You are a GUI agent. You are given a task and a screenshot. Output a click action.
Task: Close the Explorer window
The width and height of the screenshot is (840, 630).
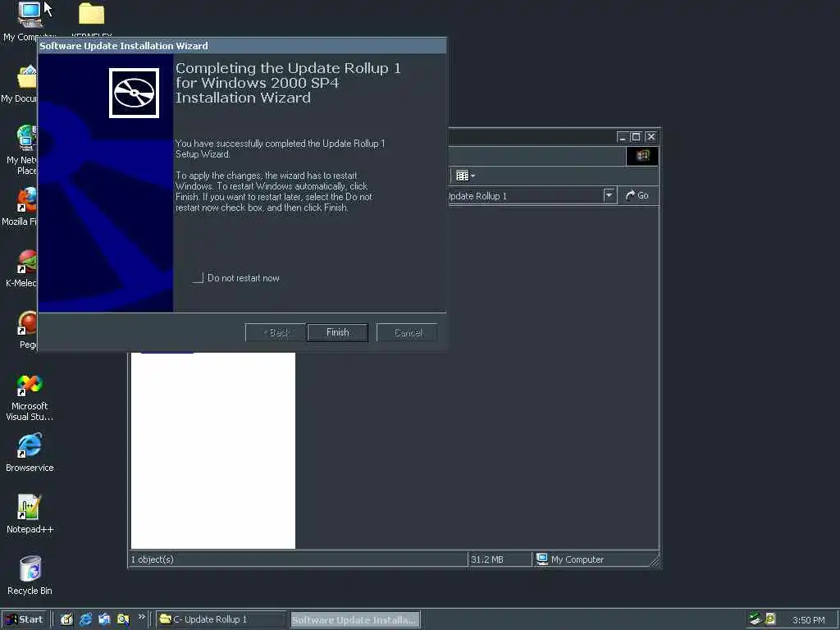[x=651, y=137]
